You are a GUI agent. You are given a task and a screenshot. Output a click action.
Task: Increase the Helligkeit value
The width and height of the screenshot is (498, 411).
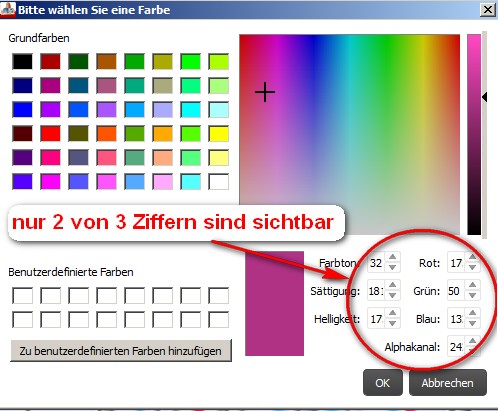click(x=393, y=313)
